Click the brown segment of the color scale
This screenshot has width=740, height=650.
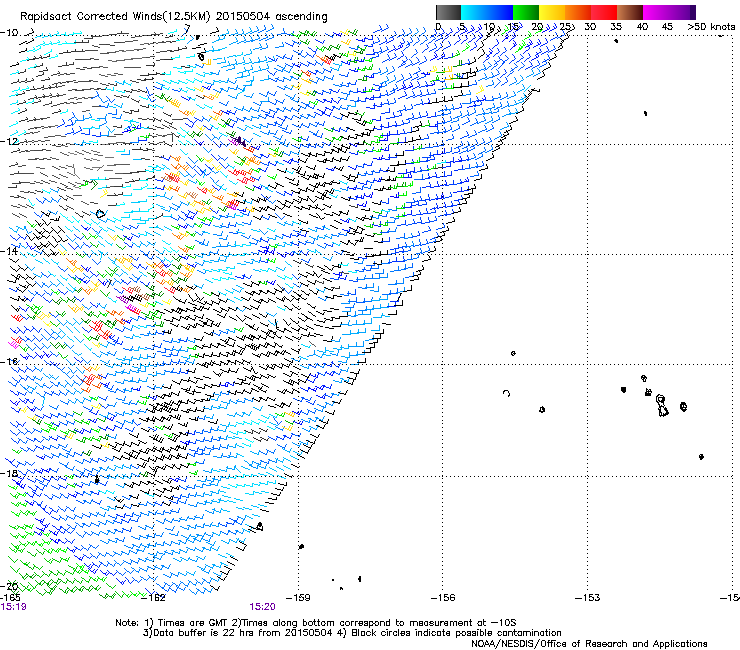pos(630,12)
